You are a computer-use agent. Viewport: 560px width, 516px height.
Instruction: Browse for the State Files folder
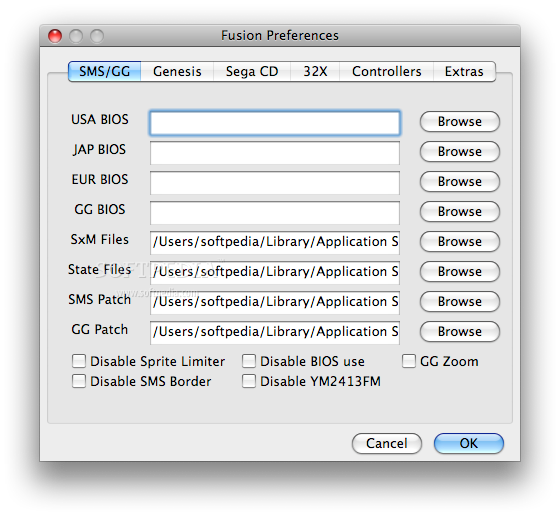coord(460,271)
